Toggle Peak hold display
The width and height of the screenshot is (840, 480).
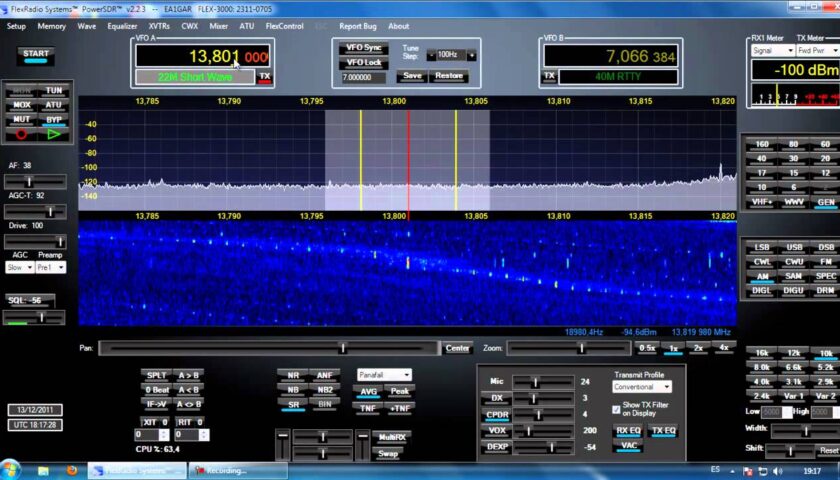(400, 392)
